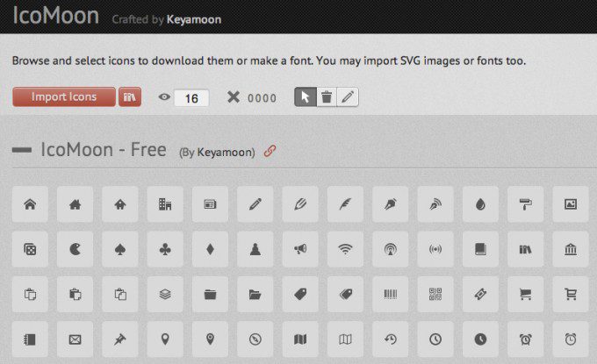Select the pencil icon in grid
This screenshot has height=364, width=597.
pos(255,204)
